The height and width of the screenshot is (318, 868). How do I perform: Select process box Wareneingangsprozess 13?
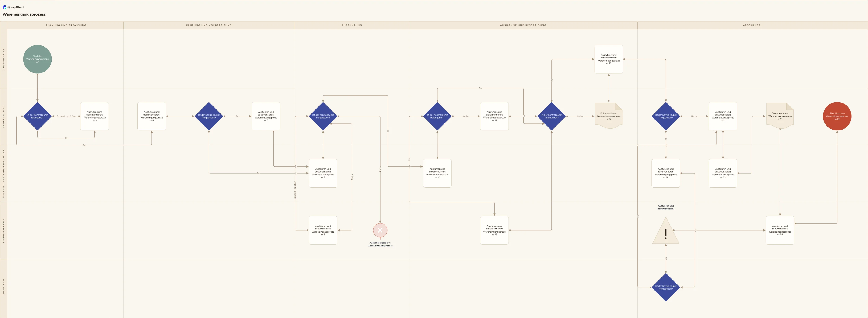coord(494,230)
